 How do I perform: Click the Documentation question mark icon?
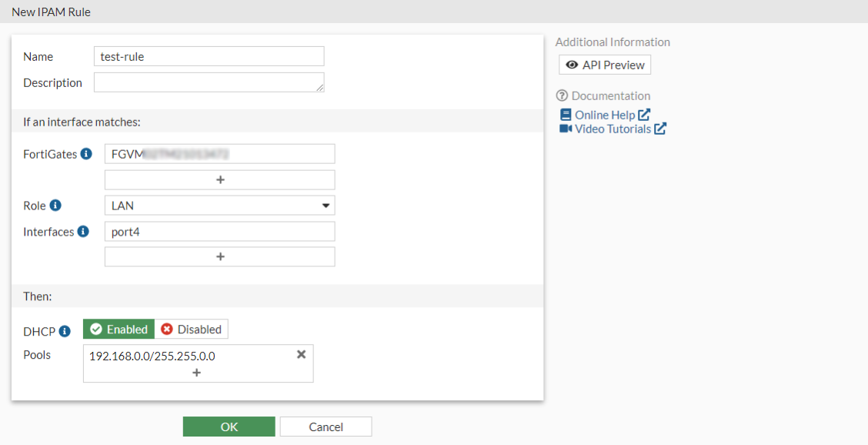(x=562, y=96)
